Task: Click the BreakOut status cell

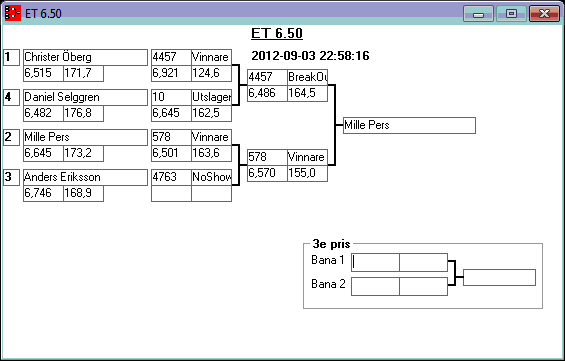Action: (307, 77)
